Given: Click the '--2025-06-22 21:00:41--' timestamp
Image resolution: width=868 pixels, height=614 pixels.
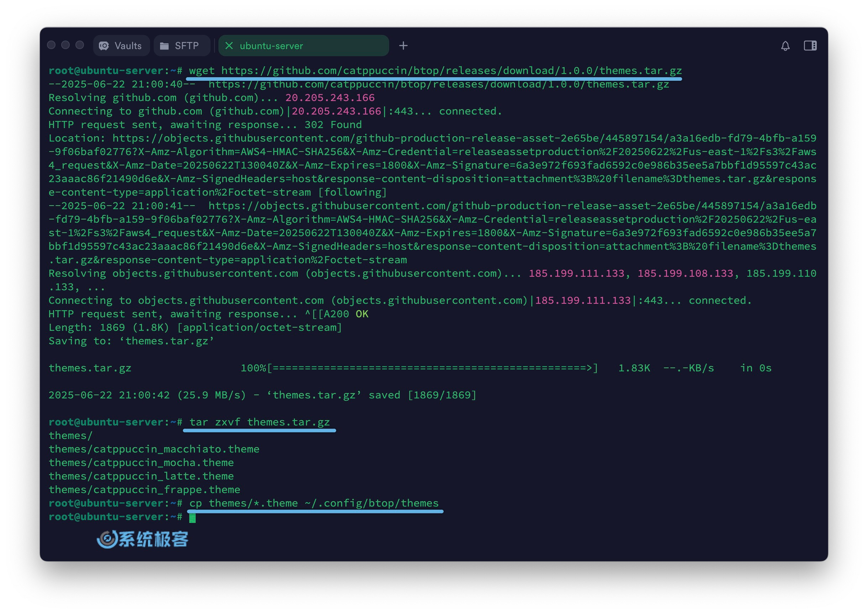Looking at the screenshot, I should pos(122,206).
